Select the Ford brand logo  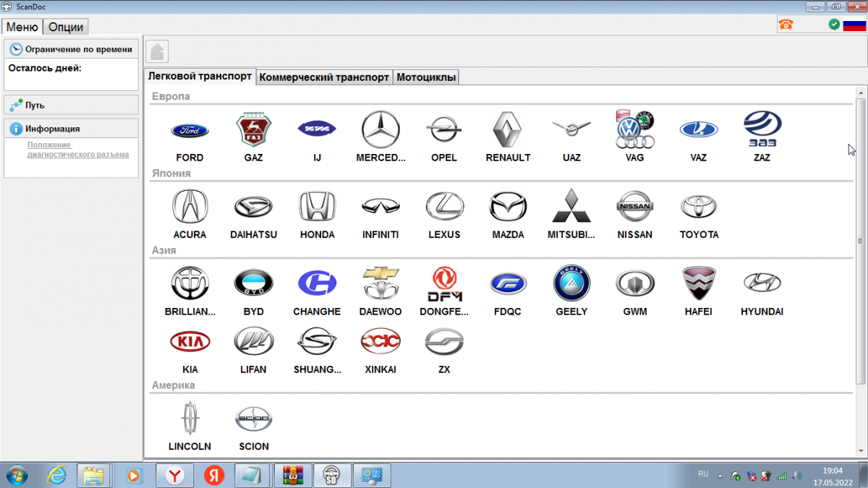190,131
